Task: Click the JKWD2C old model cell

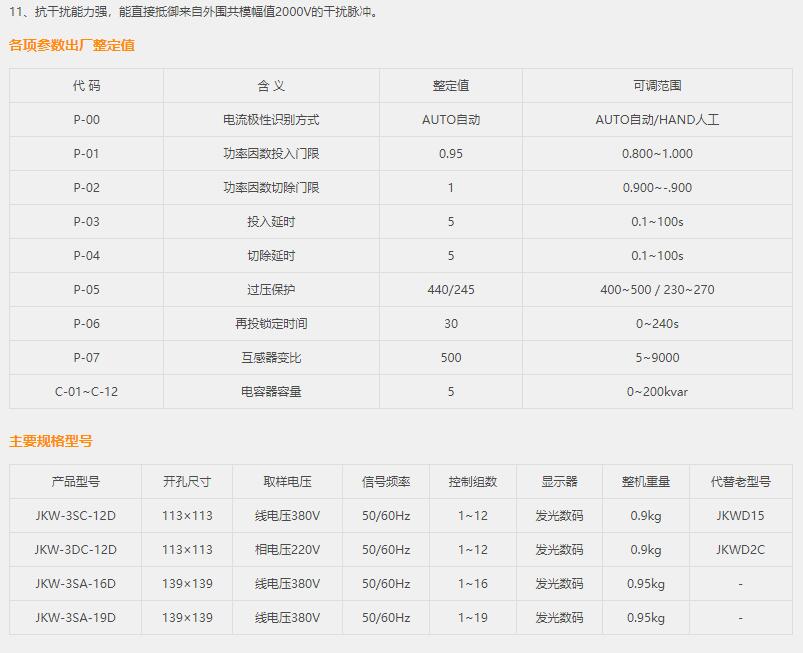Action: 741,550
